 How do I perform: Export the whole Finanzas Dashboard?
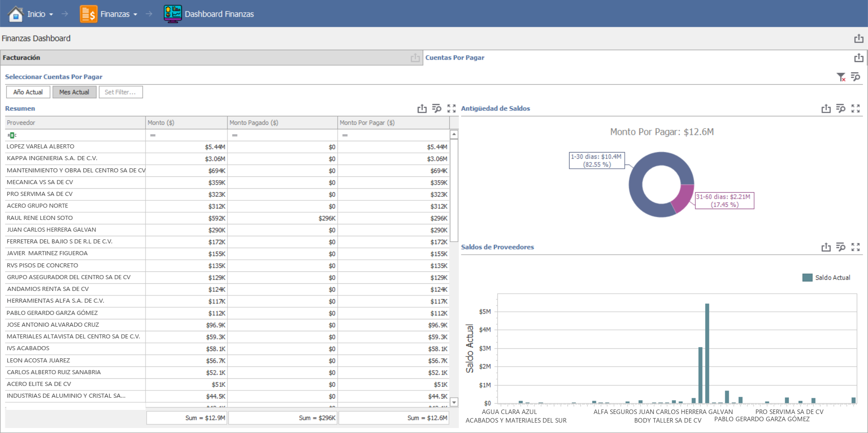(859, 38)
